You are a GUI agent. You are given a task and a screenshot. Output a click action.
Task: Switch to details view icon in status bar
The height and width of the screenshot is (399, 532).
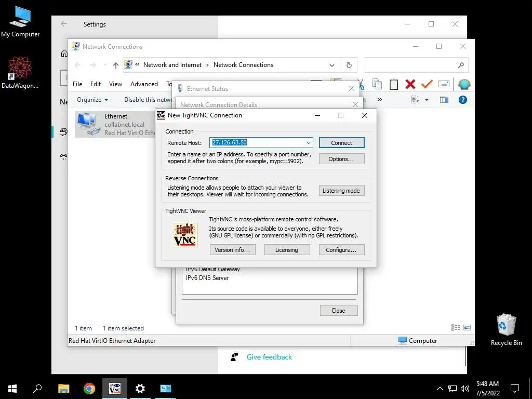[456, 327]
